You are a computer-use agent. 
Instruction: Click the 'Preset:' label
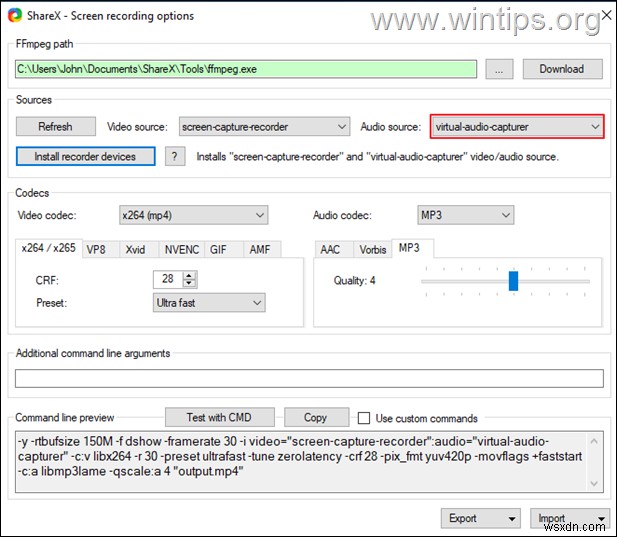tap(52, 303)
